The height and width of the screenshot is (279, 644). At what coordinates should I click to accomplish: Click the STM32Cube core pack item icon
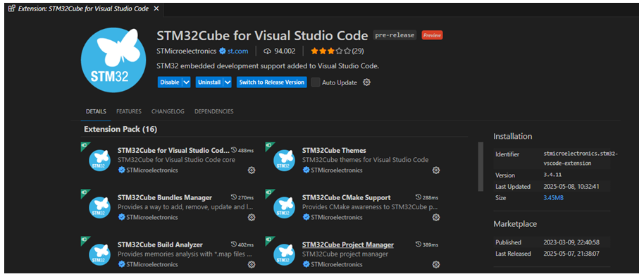(100, 161)
